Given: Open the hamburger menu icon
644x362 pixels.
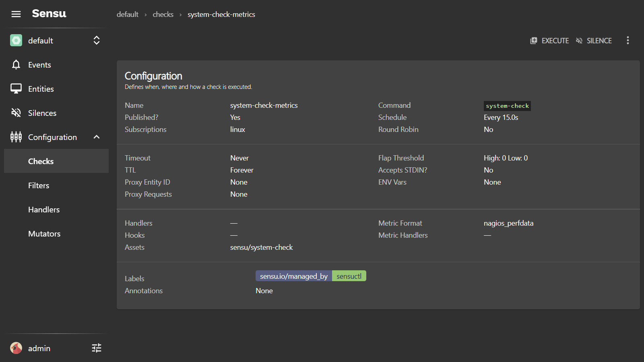Looking at the screenshot, I should (16, 14).
